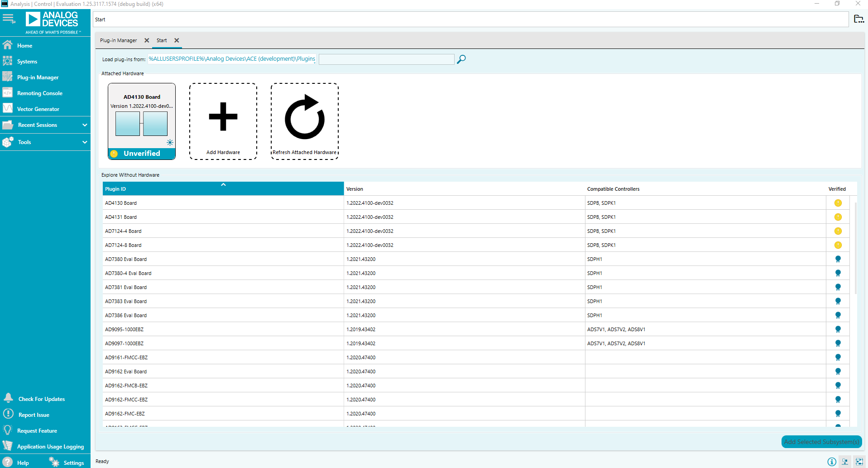Select the AD7381 Eval Board row

point(476,287)
